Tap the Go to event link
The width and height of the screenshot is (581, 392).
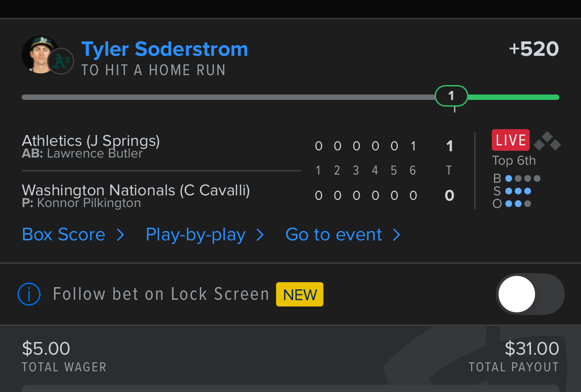click(x=334, y=235)
